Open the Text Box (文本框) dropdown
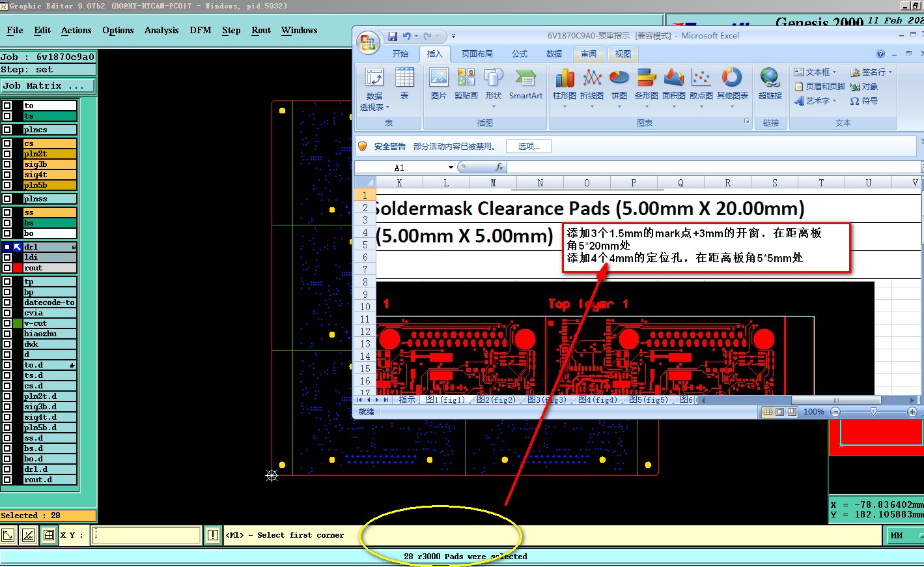924x567 pixels. 834,72
